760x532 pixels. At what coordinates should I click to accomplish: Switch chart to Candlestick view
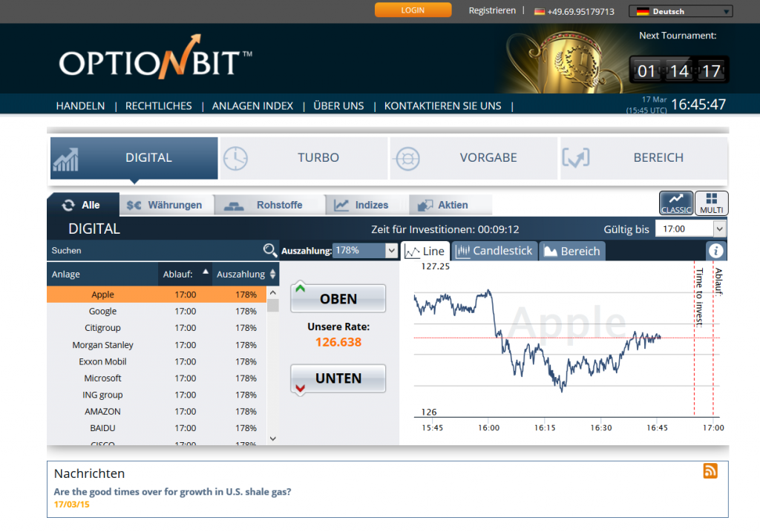coord(494,251)
